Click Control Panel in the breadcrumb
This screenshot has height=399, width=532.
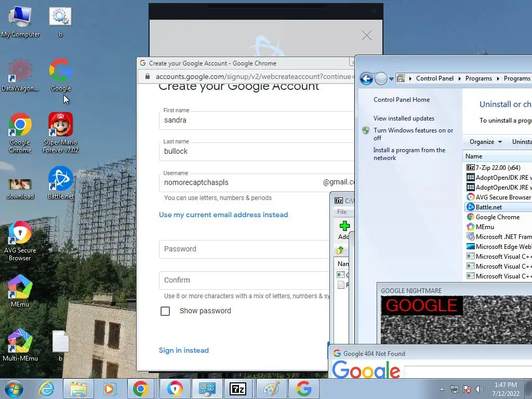tap(435, 78)
